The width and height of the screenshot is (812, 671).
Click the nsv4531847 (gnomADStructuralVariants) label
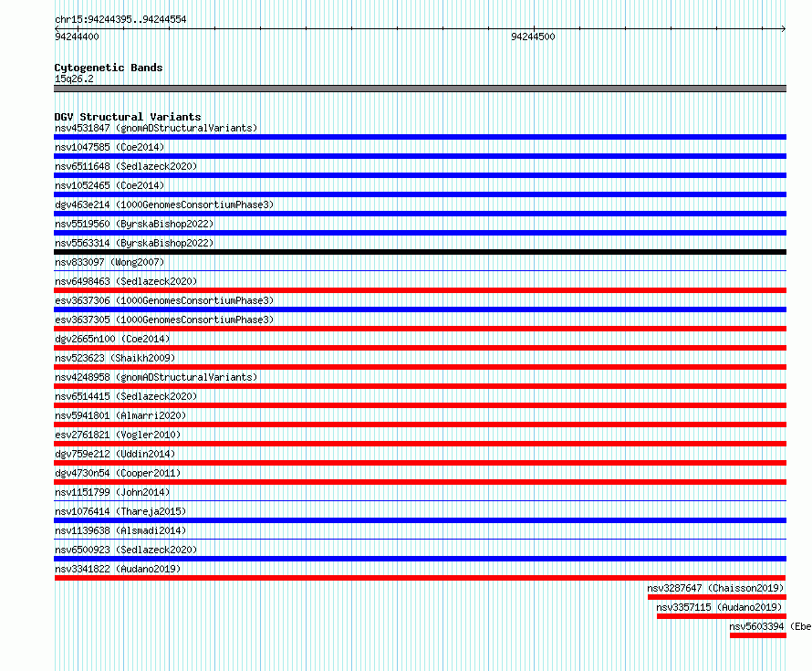[156, 128]
